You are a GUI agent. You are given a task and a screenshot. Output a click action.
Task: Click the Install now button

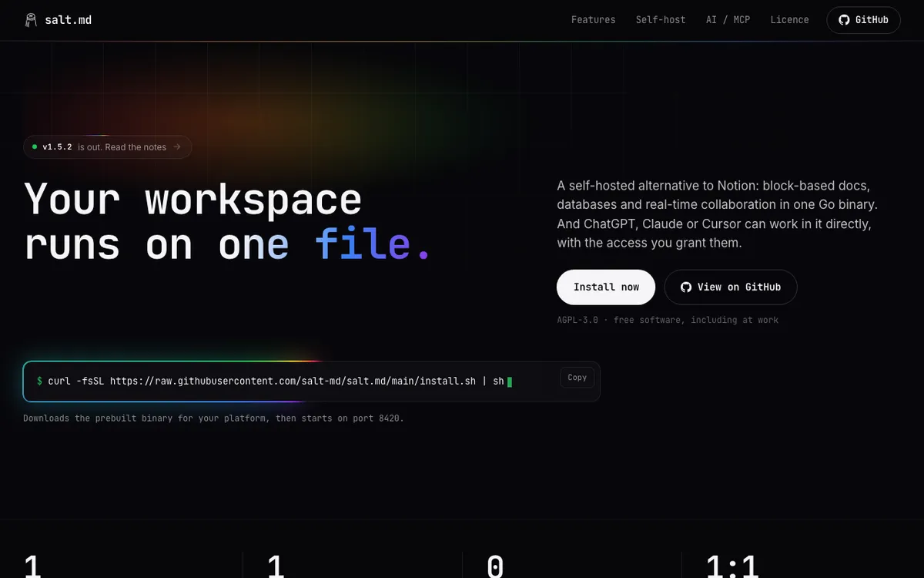[606, 287]
